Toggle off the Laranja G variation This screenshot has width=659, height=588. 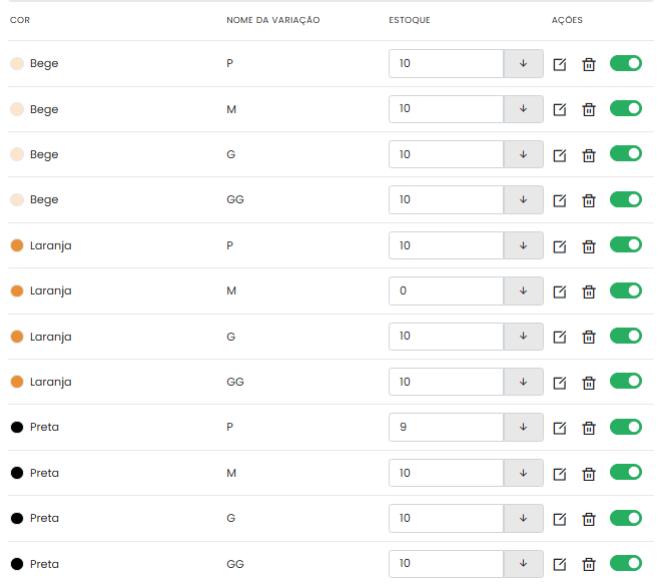pos(625,336)
